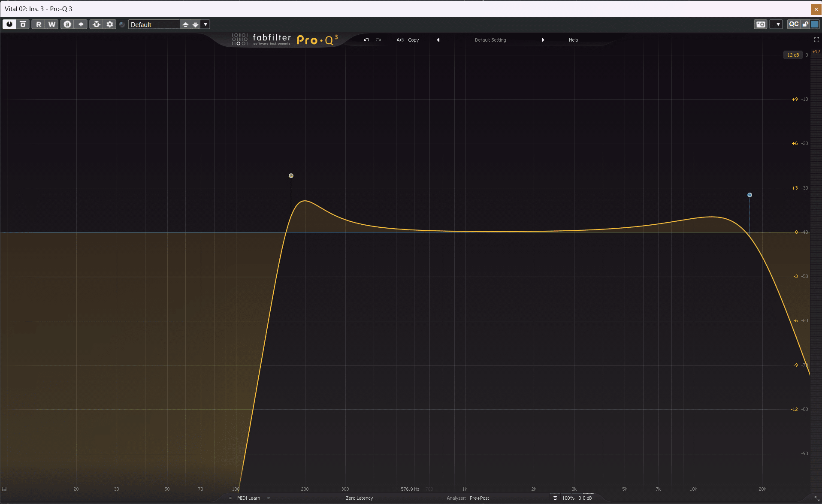Open Quick Controls QC button
This screenshot has height=504, width=822.
pos(794,24)
